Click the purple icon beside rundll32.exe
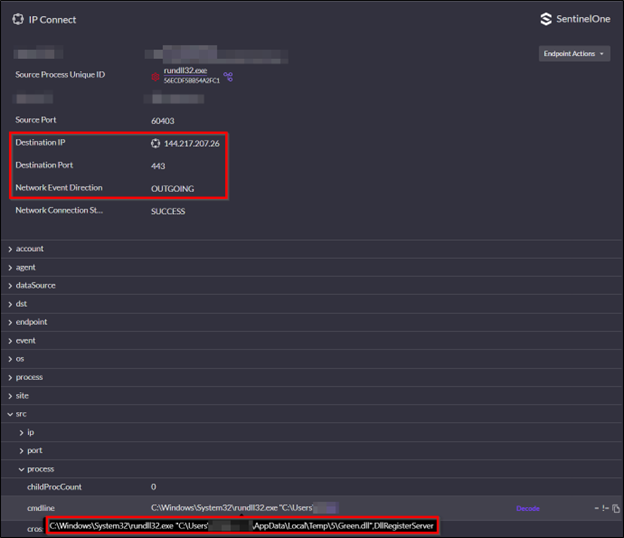Screen dimensions: 624x538 228,75
